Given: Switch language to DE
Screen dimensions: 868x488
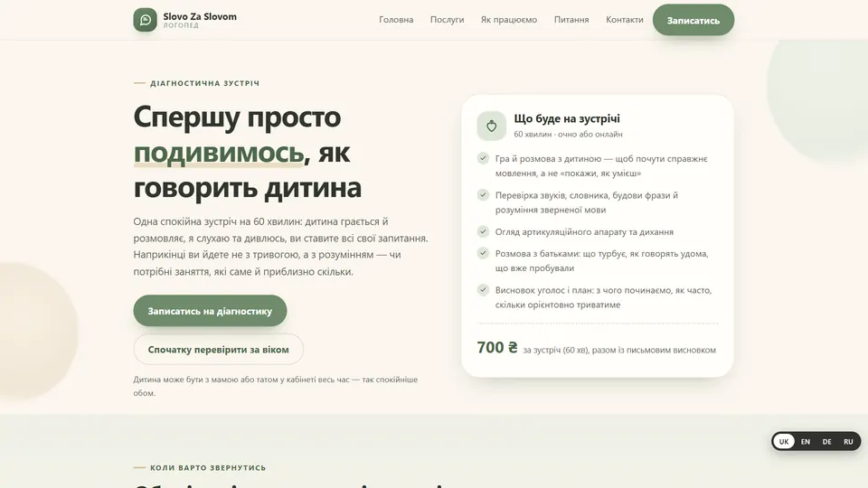Looking at the screenshot, I should pos(826,442).
